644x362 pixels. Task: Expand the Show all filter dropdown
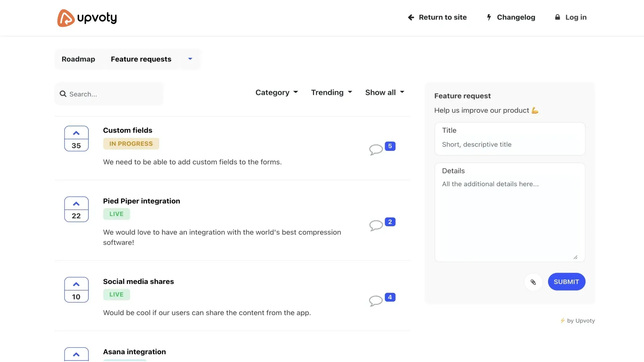384,92
